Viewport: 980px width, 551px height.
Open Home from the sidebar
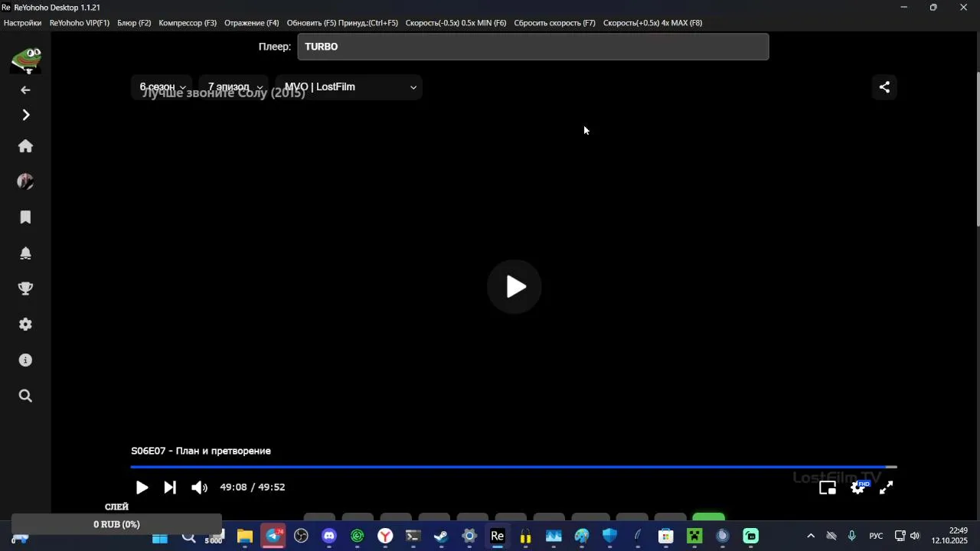pos(25,146)
